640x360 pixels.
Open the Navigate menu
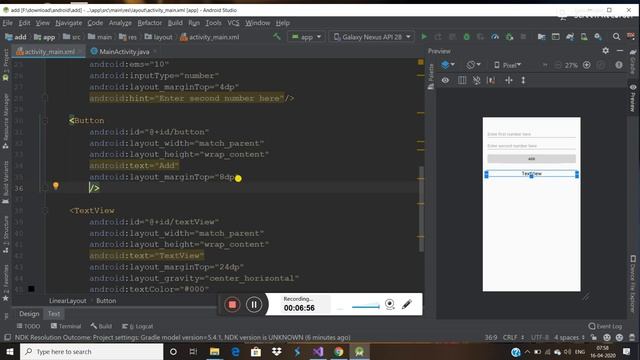pyautogui.click(x=69, y=23)
